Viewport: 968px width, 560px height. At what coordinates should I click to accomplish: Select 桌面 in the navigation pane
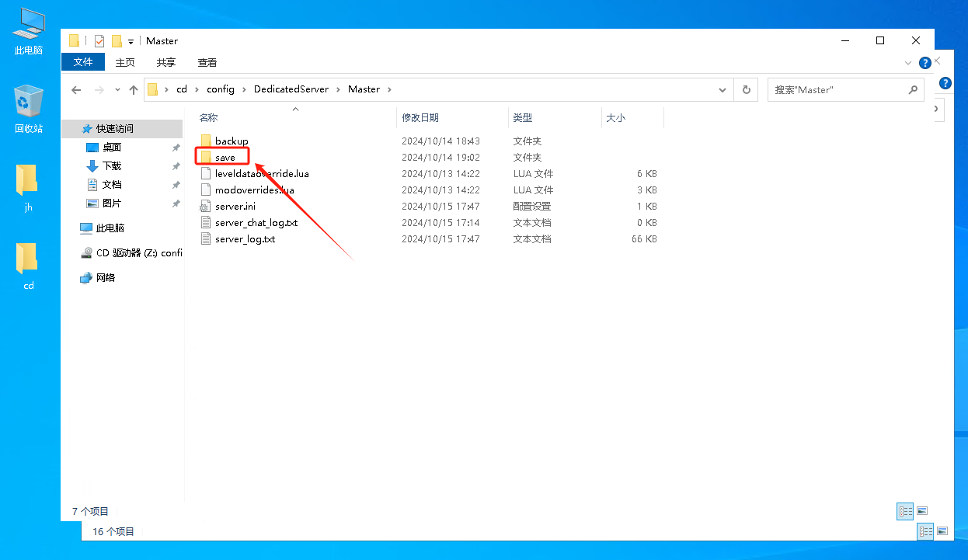112,148
